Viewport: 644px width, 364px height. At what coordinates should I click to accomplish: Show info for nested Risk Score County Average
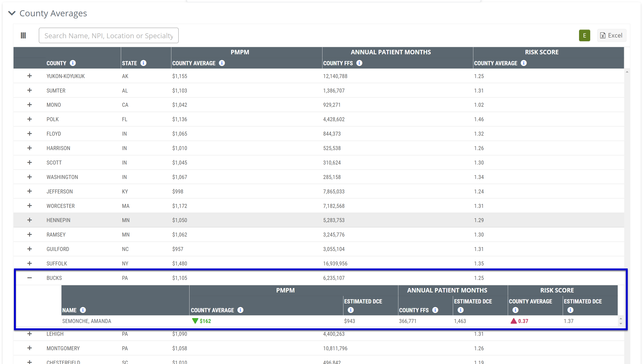coord(515,310)
